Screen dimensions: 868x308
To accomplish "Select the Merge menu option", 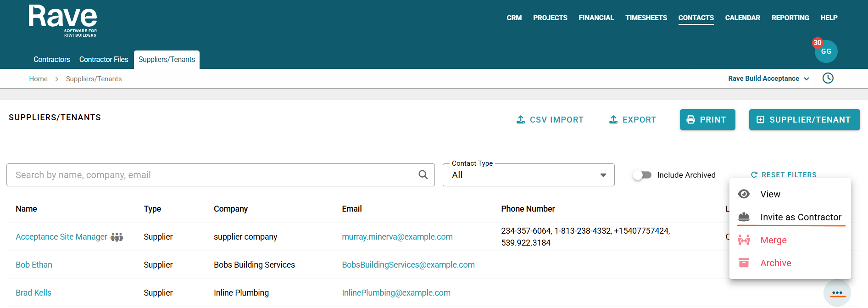I will (x=773, y=240).
